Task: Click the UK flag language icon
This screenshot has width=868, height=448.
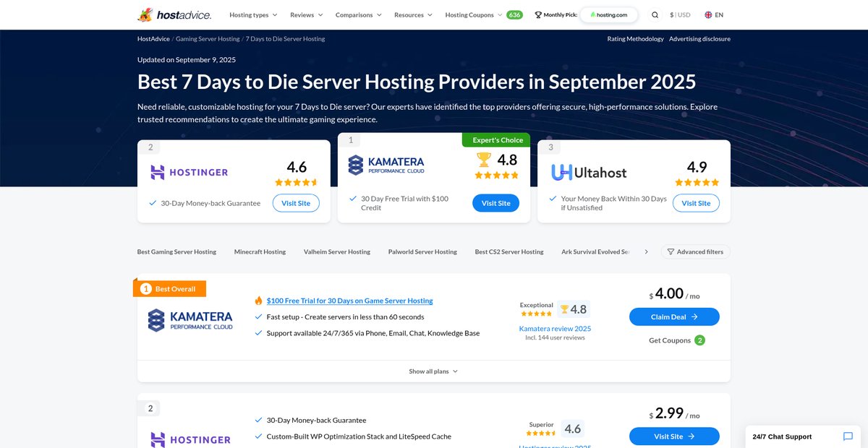Action: click(707, 14)
